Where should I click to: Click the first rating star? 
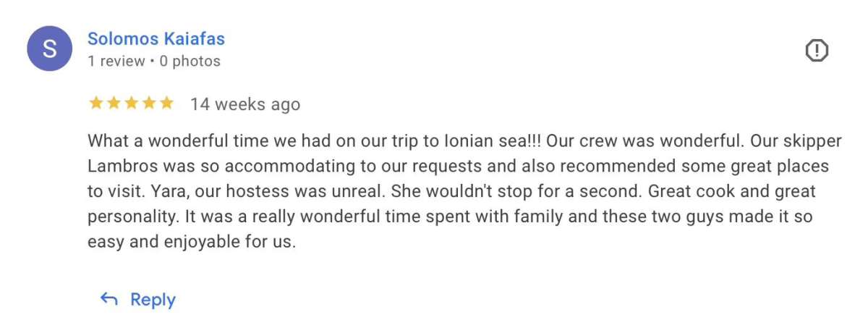tap(96, 104)
